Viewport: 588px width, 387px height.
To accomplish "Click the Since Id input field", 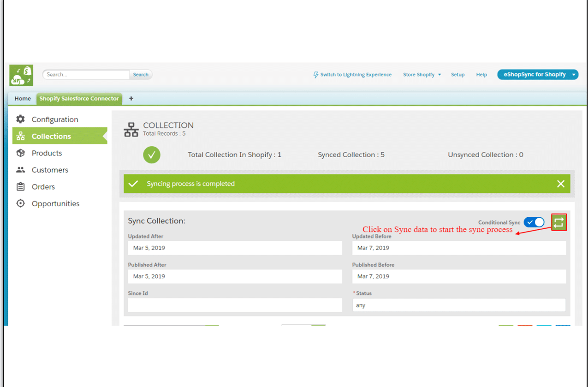I will (235, 305).
